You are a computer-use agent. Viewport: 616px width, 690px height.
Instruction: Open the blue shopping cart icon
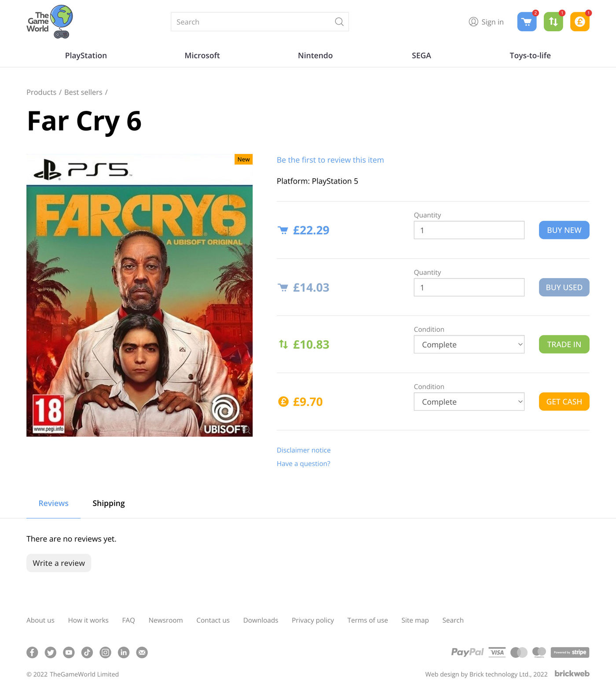point(527,22)
